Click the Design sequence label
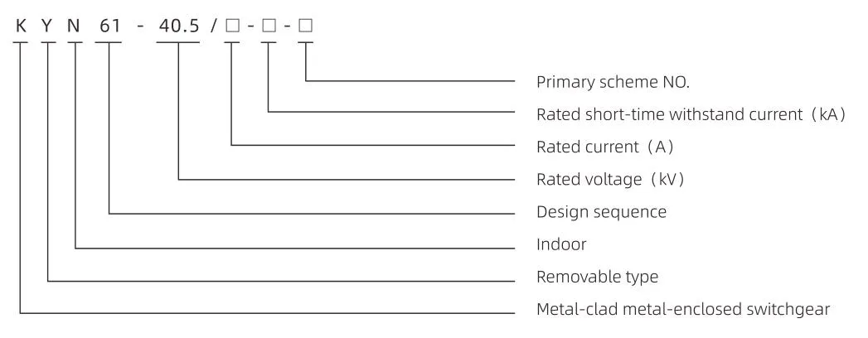The height and width of the screenshot is (338, 868). (x=601, y=212)
